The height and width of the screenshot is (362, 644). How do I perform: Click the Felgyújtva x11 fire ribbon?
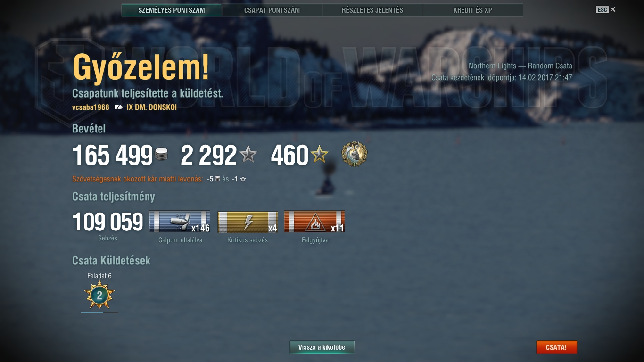click(x=314, y=222)
